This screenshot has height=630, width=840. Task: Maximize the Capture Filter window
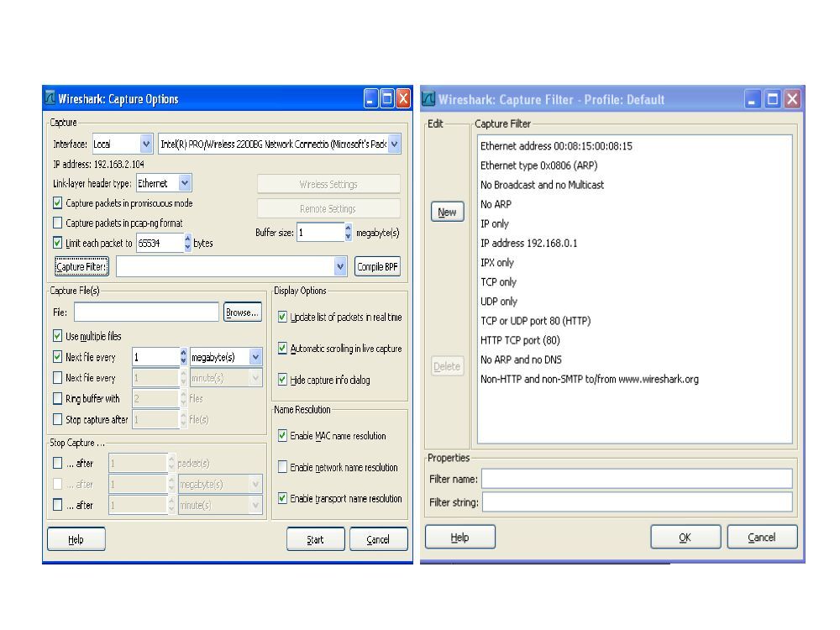click(773, 99)
